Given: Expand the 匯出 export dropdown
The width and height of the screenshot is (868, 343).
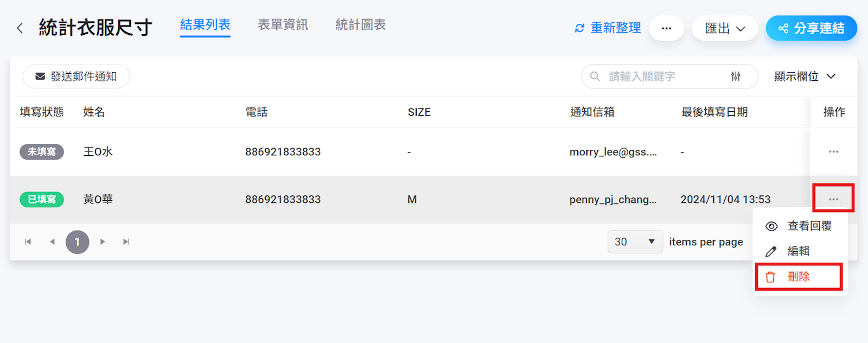Looking at the screenshot, I should coord(724,28).
